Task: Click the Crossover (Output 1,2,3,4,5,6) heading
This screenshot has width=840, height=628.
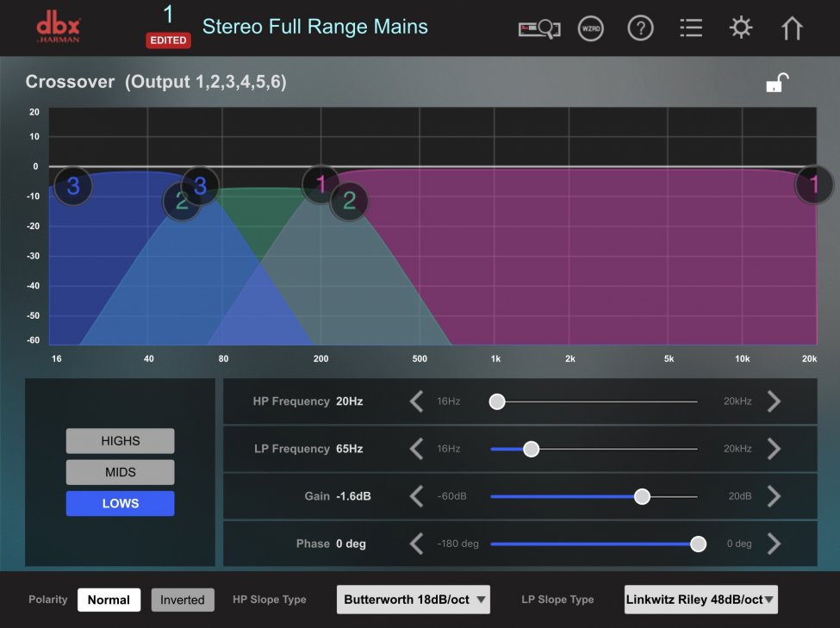Action: [x=156, y=82]
